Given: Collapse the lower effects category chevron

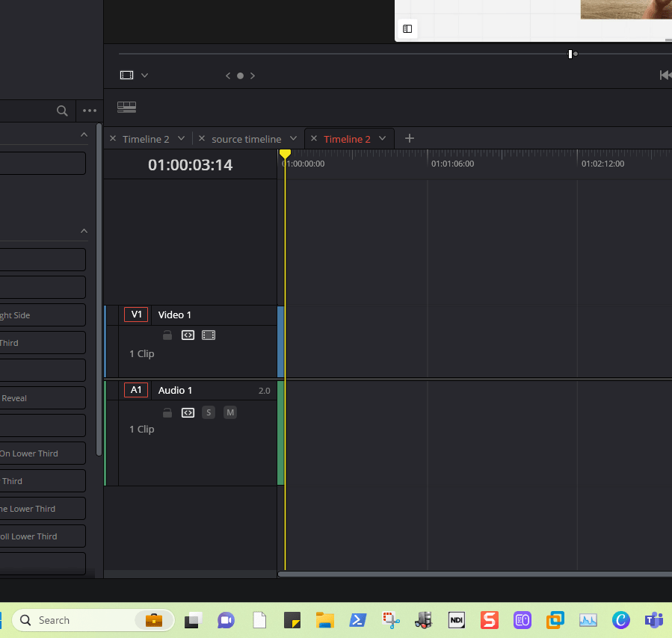Looking at the screenshot, I should 84,232.
